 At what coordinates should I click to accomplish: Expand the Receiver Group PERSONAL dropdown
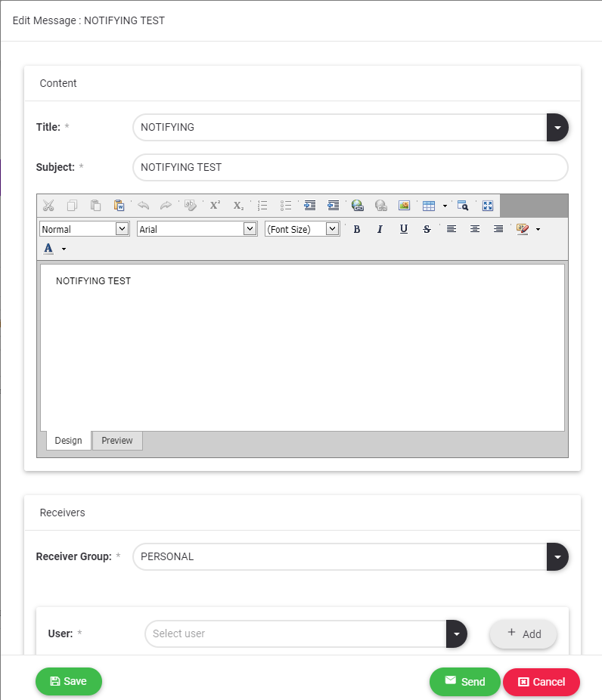[x=557, y=557]
